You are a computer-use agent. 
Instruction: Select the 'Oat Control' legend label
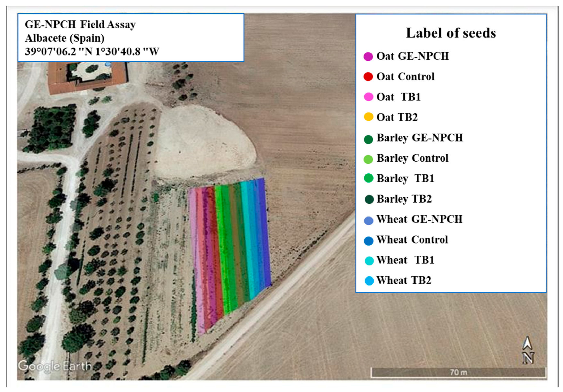[x=405, y=76]
